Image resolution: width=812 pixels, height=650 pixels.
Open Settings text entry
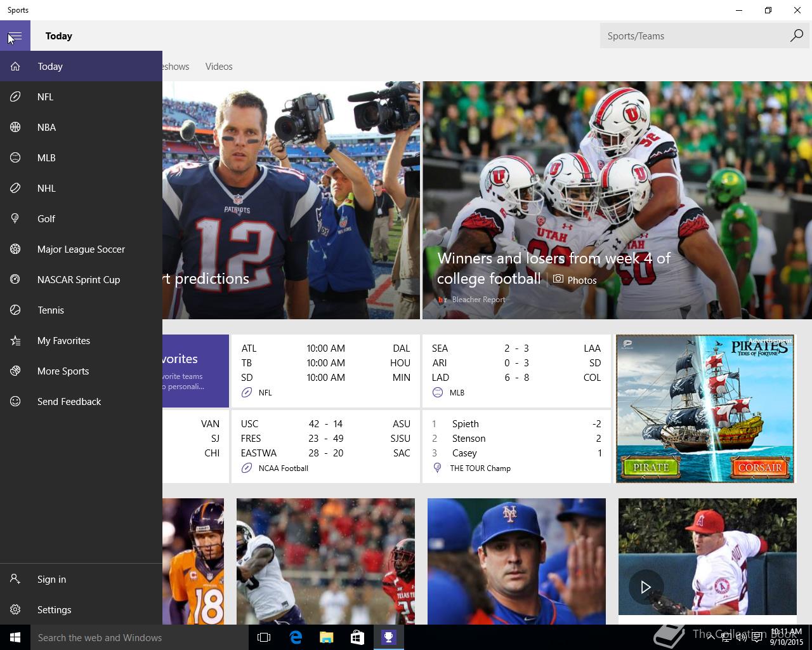(54, 609)
